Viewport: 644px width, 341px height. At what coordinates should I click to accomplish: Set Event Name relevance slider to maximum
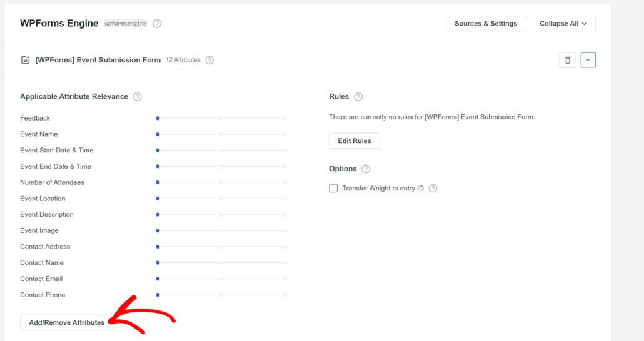click(x=285, y=134)
